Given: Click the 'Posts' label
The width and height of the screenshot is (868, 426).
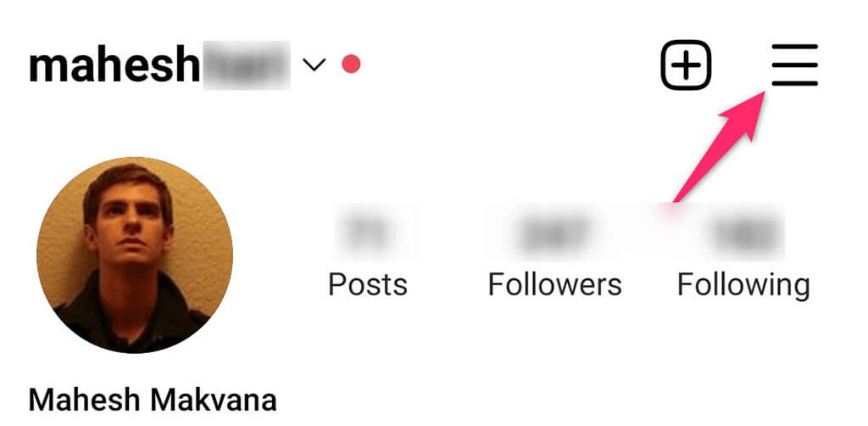Looking at the screenshot, I should (x=368, y=284).
